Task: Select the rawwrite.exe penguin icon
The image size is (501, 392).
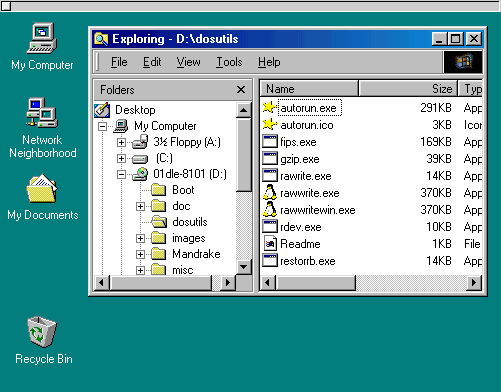Action: [270, 193]
